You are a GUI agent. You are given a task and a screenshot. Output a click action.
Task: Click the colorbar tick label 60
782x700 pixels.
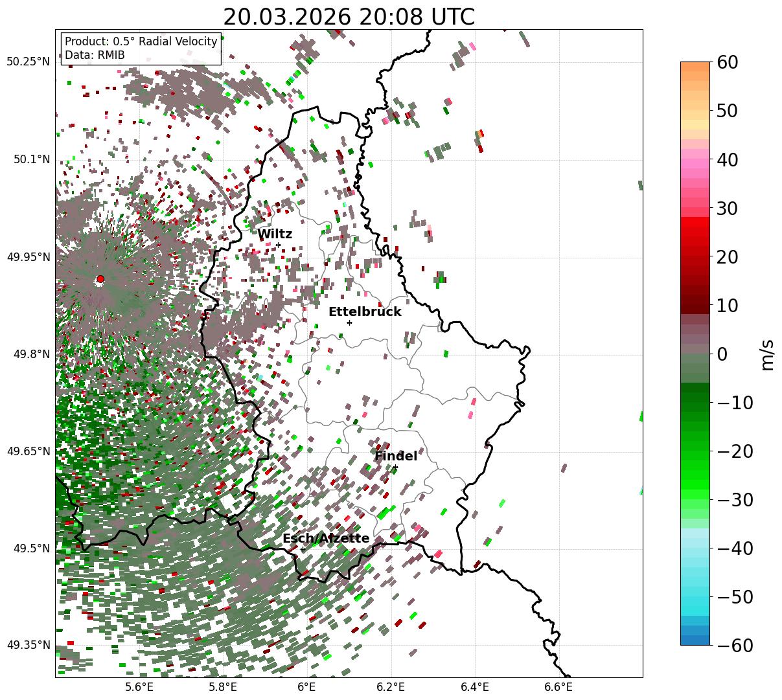tap(726, 62)
